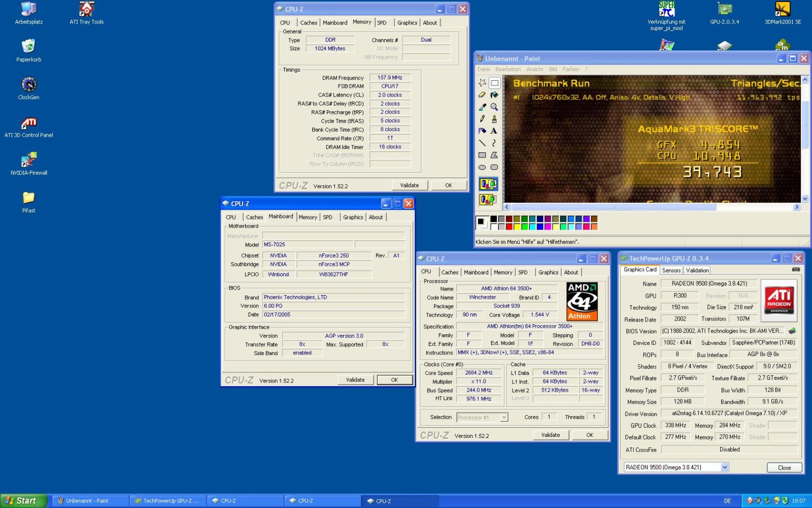Select the Polygon shape tool
812x508 pixels.
(x=494, y=155)
